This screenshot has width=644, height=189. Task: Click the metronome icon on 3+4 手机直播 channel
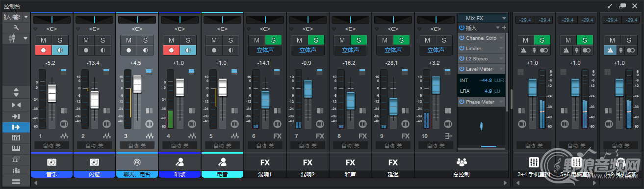tap(524, 50)
